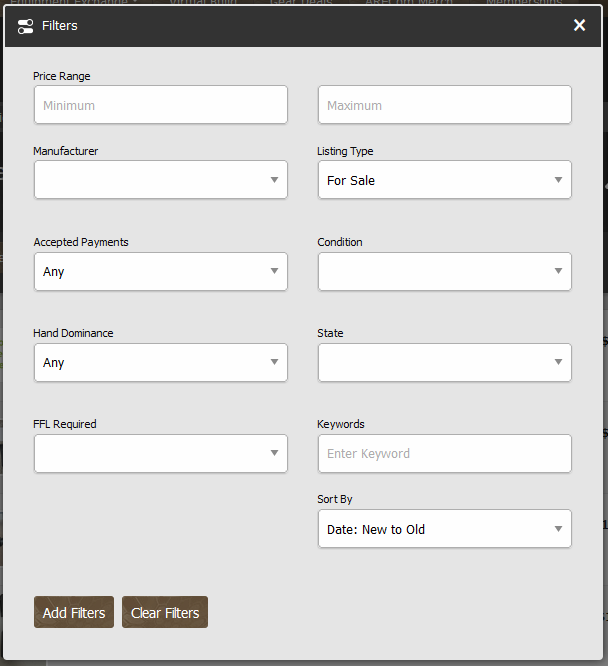The height and width of the screenshot is (666, 608).
Task: Click the Filters title text in header
Action: point(59,26)
